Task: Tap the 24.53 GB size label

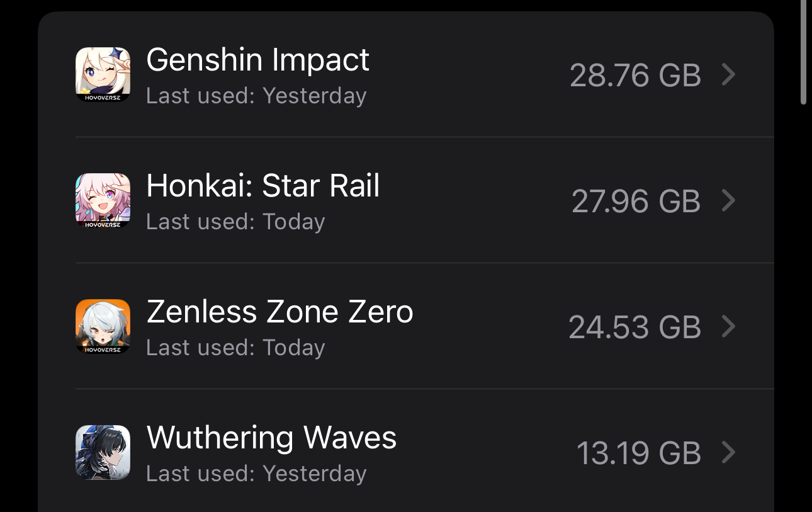Action: tap(635, 327)
